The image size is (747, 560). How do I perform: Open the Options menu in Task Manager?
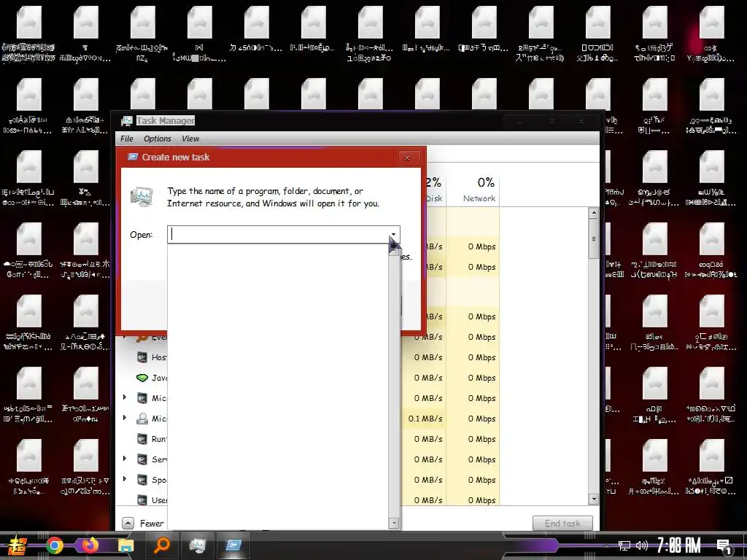[x=158, y=139]
